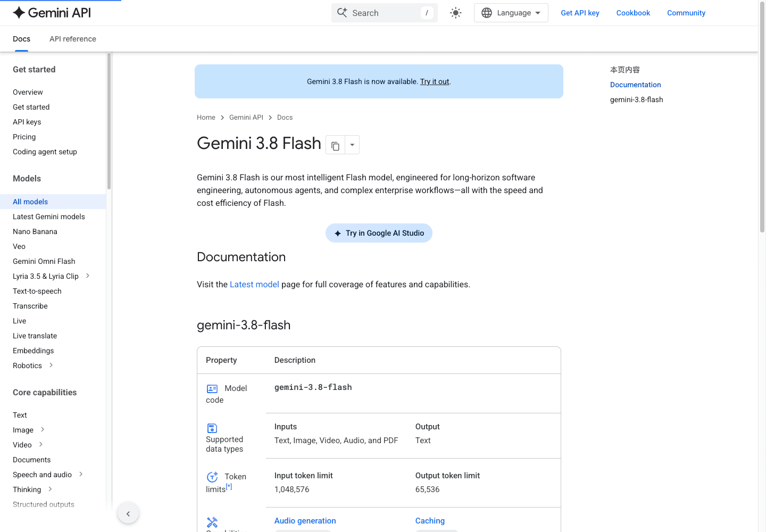Select Overview in sidebar
766x532 pixels.
tap(28, 92)
